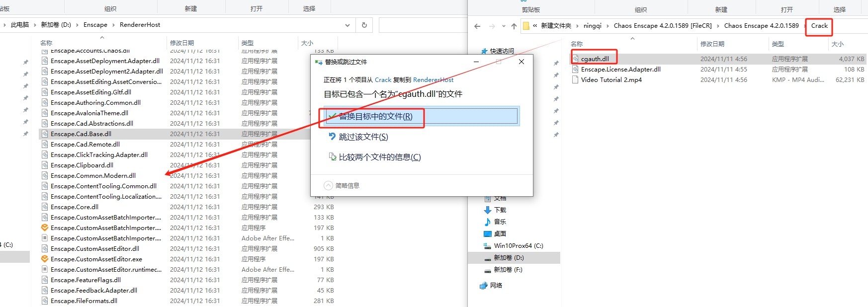Open recent locations dropdown in right window
This screenshot has width=868, height=307.
(504, 26)
